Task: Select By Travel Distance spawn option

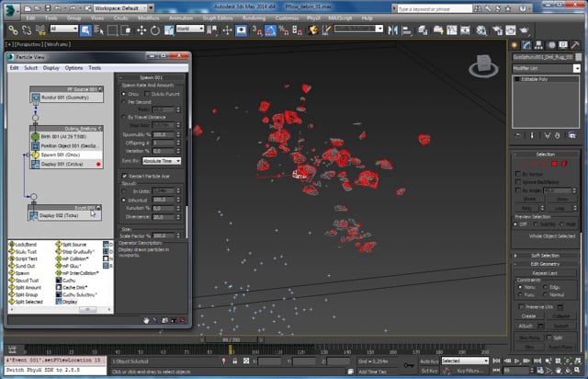Action: [124, 117]
